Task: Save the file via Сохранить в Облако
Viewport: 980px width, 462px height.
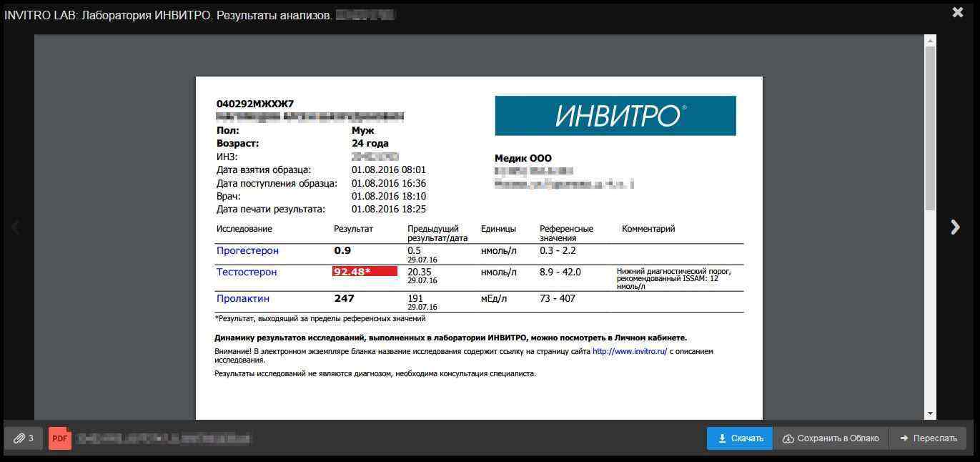Action: [x=831, y=438]
